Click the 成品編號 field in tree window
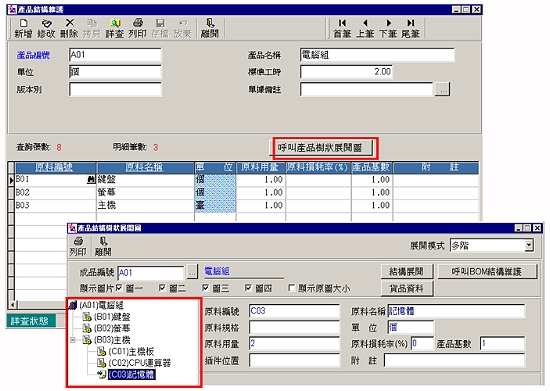Viewport: 550px width, 391px height. coord(151,272)
